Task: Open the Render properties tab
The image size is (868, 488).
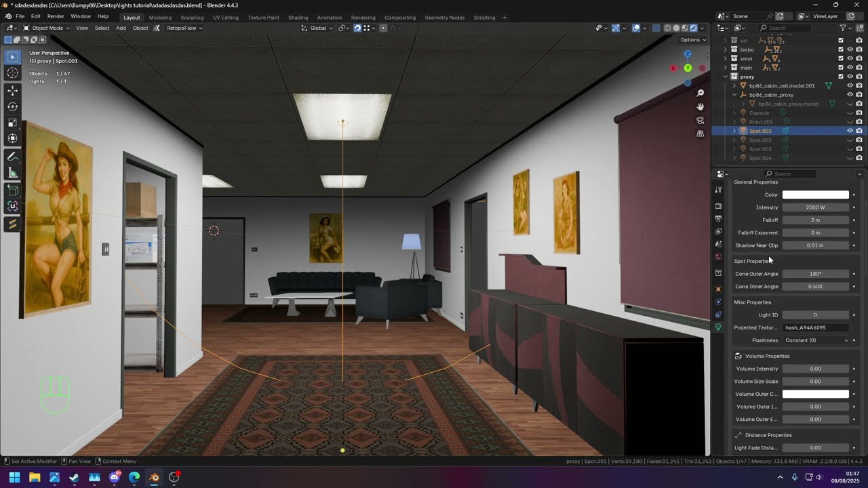Action: pyautogui.click(x=718, y=205)
